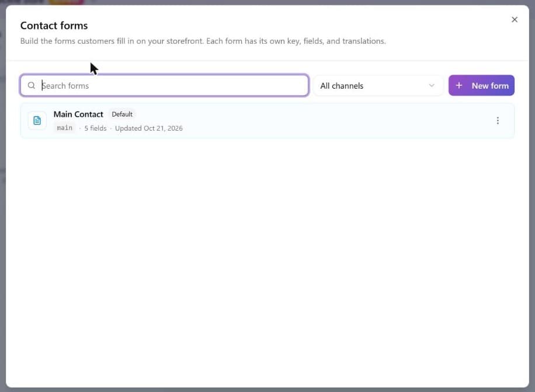
Task: Close the Contact forms dialog
Action: click(514, 20)
